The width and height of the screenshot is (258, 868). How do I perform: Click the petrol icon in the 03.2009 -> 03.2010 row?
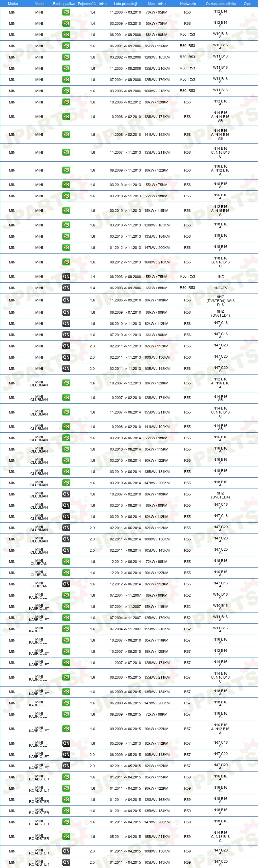(x=66, y=23)
